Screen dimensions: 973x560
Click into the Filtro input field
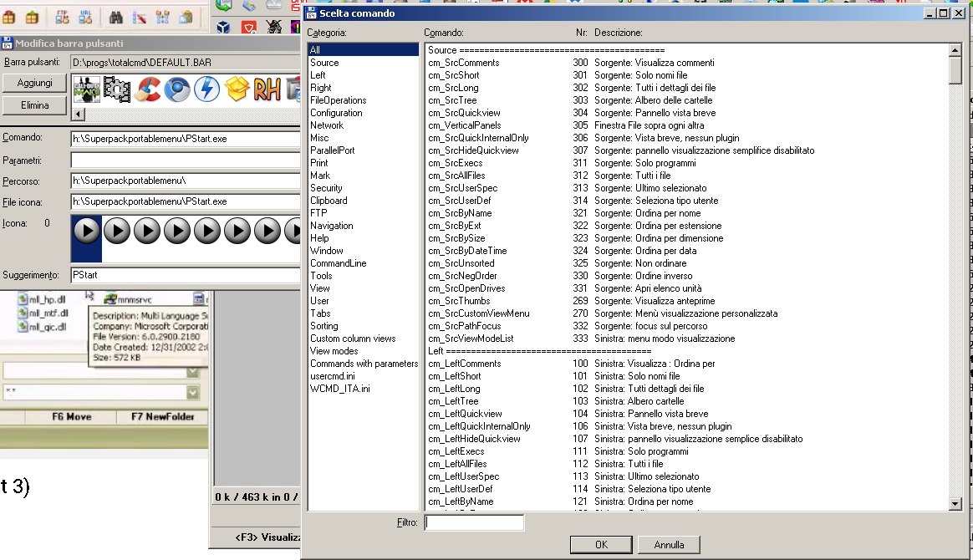click(474, 522)
